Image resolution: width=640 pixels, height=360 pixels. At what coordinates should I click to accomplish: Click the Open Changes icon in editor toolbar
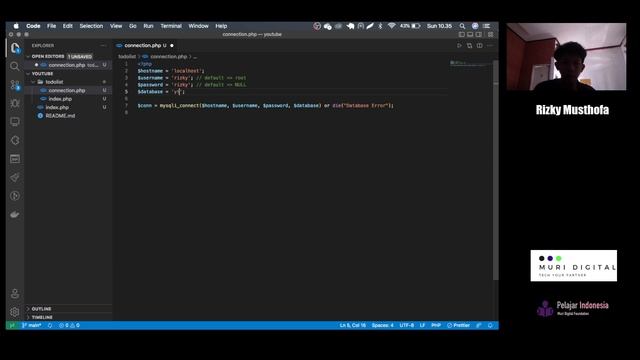click(x=469, y=46)
